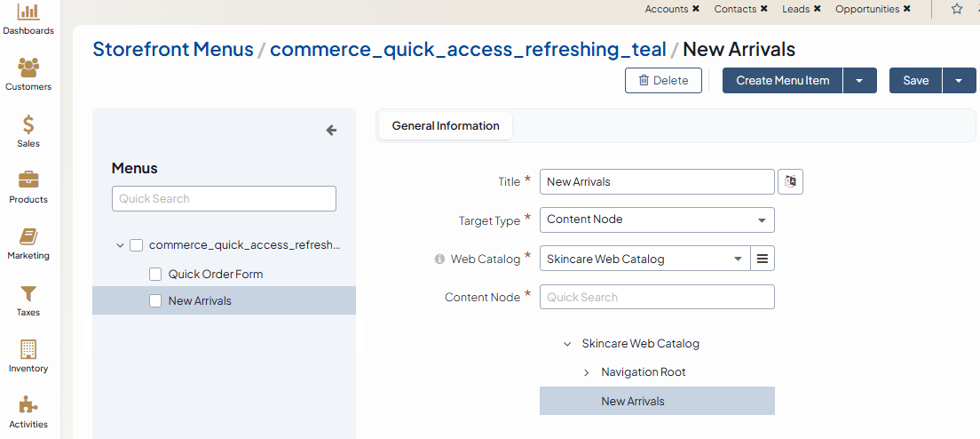Click the Title translation icon button

[790, 181]
